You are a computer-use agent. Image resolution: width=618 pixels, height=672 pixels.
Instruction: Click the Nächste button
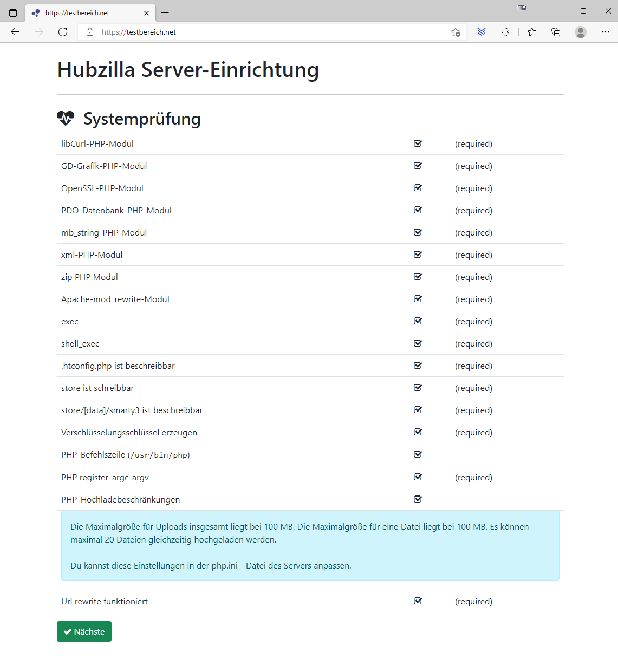point(84,631)
